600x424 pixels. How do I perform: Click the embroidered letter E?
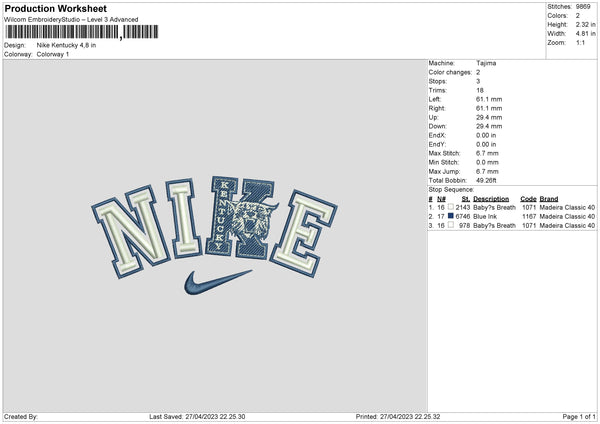304,233
